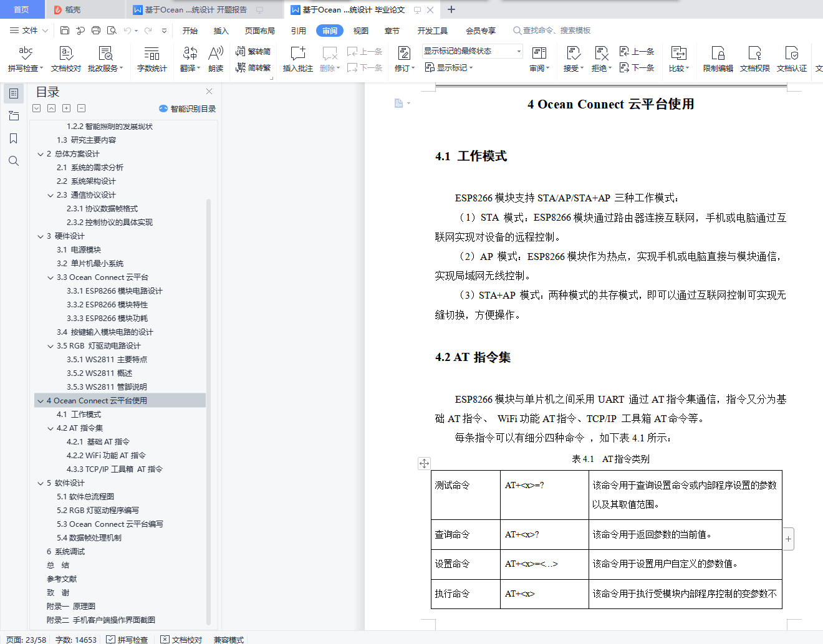The width and height of the screenshot is (823, 644).
Task: Collapse the '2 总体方案设计' outline node
Action: coord(41,154)
